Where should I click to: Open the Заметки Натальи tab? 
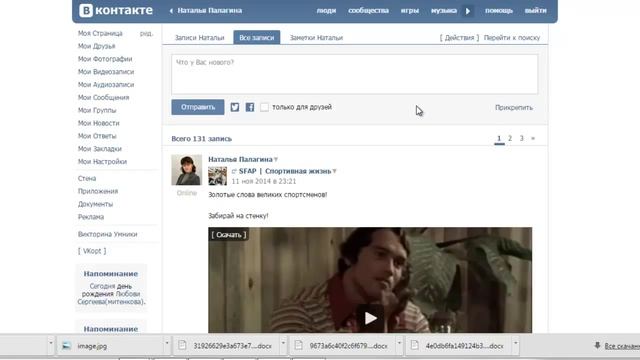[x=316, y=38]
